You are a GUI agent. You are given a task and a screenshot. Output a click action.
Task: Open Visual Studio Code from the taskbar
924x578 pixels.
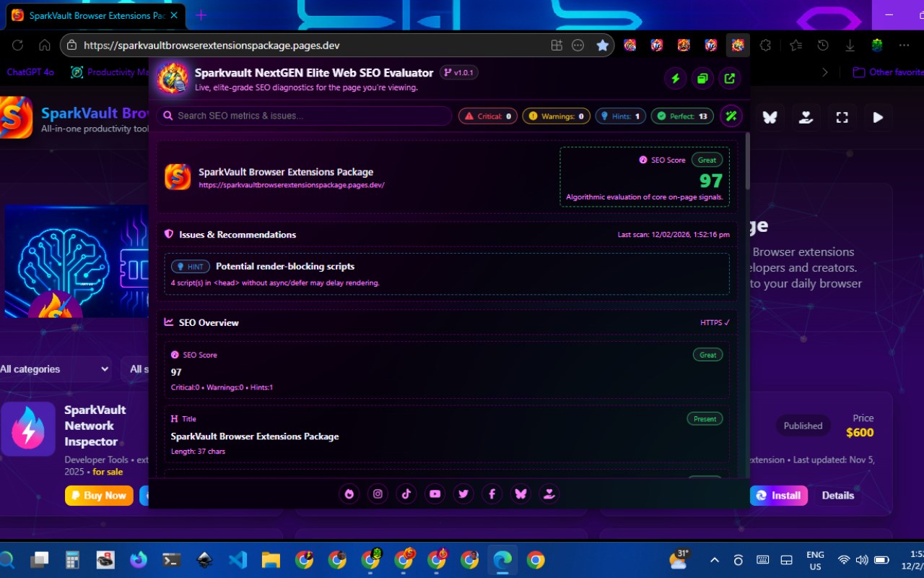pos(237,560)
